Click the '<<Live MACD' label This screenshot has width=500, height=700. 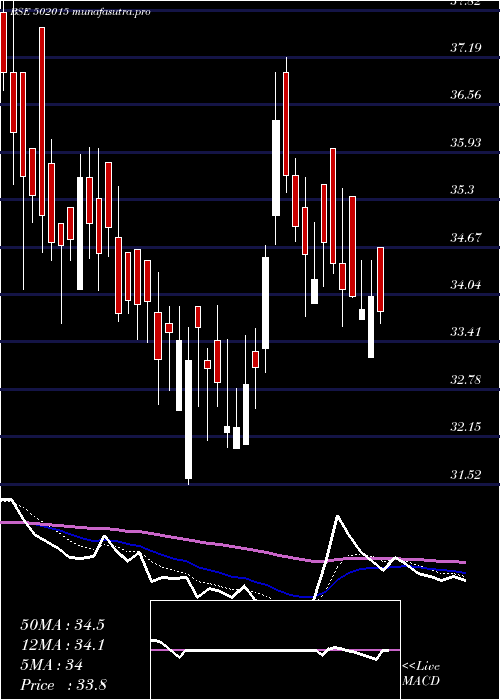[421, 674]
